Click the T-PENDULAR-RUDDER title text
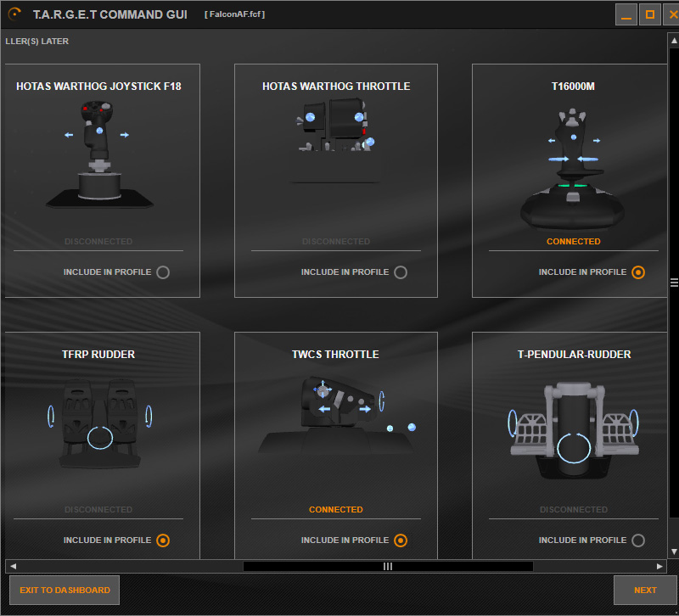 click(574, 354)
